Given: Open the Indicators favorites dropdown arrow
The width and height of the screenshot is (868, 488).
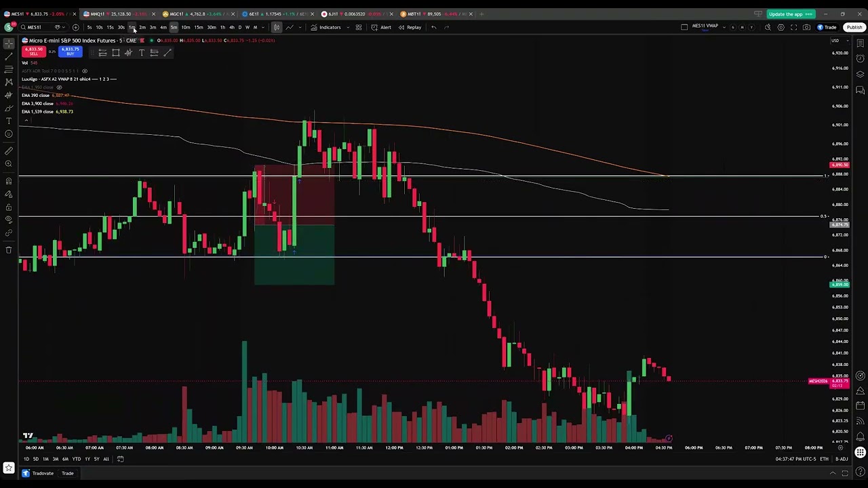Looking at the screenshot, I should click(x=348, y=27).
